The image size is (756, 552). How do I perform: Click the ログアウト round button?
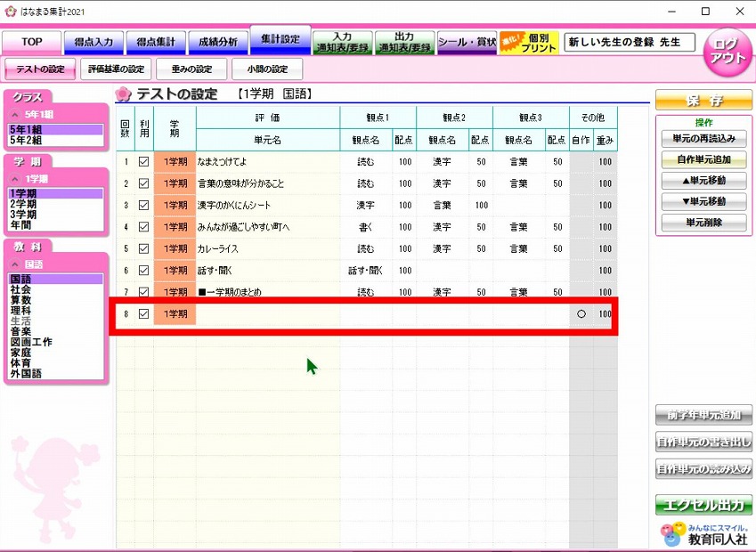(x=728, y=52)
